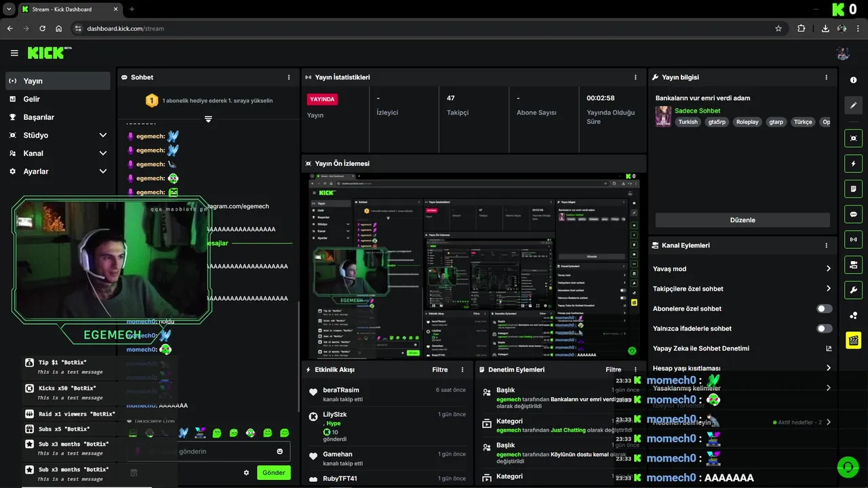The image size is (868, 488).
Task: Open Yayın İstatistikleri three-dot menu
Action: click(x=635, y=77)
